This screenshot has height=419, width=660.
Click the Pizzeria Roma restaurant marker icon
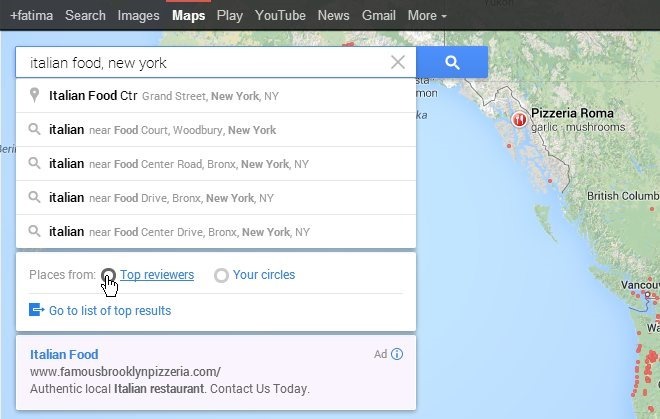pos(519,120)
